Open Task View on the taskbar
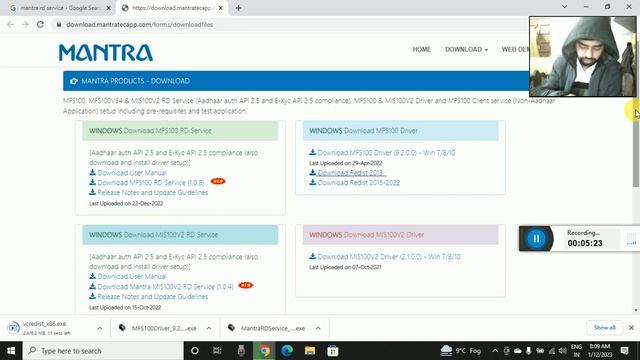The image size is (640, 360). click(x=217, y=351)
